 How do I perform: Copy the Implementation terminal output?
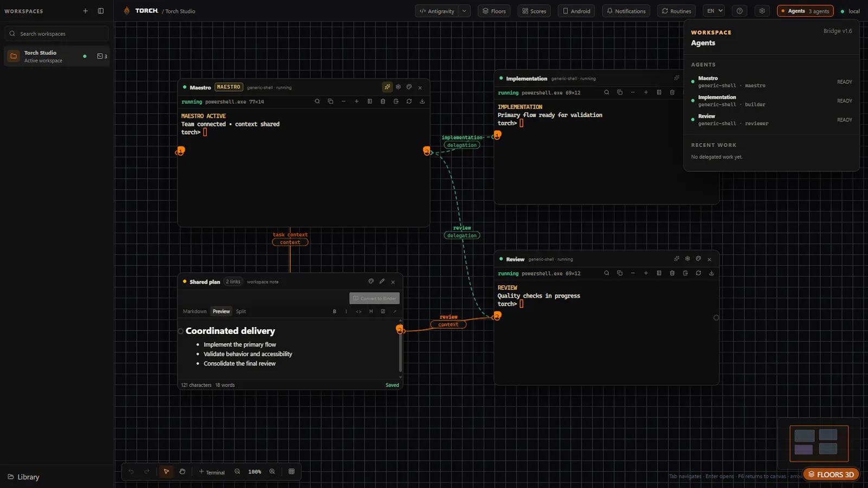[x=620, y=93]
